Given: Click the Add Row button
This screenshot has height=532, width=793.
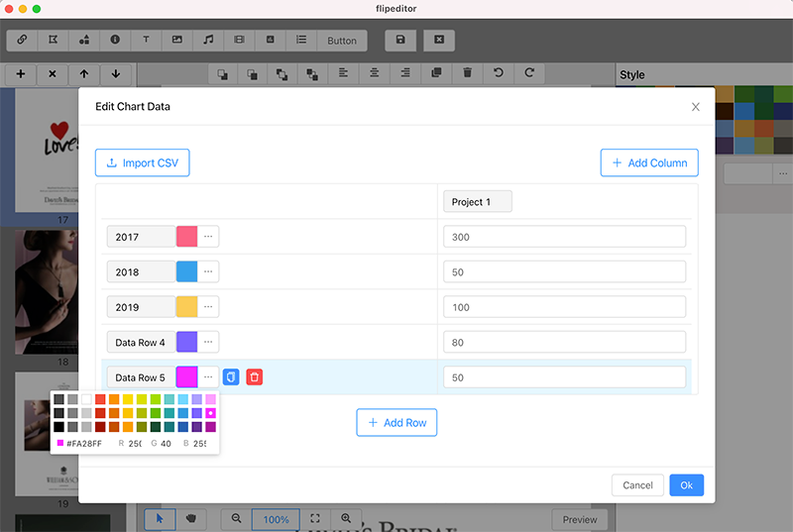Looking at the screenshot, I should pyautogui.click(x=396, y=422).
